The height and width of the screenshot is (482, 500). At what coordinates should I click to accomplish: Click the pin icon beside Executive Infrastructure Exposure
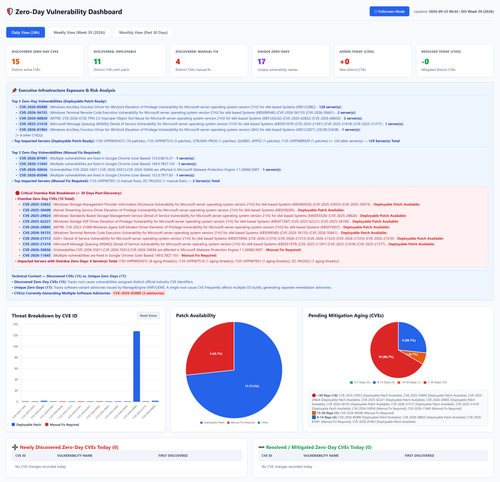tap(14, 90)
